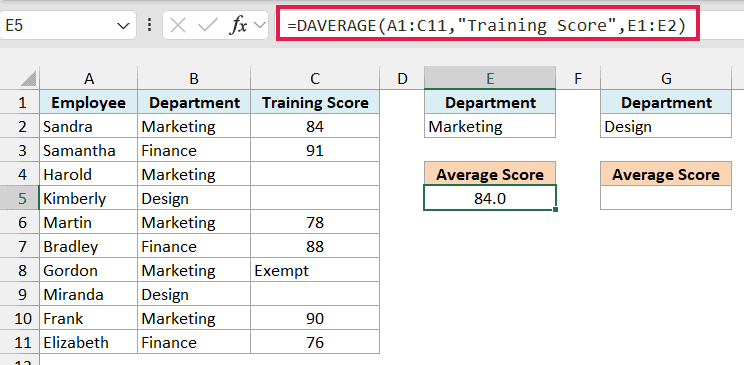Click the cell containing Kimberly
This screenshot has width=744, height=365.
(x=89, y=198)
